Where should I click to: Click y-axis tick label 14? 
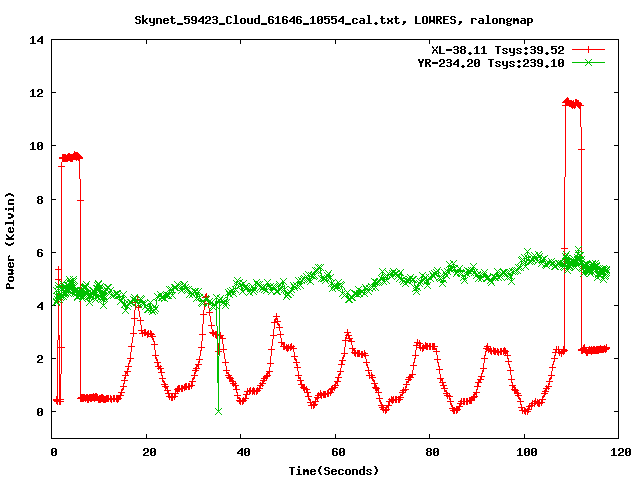point(36,40)
